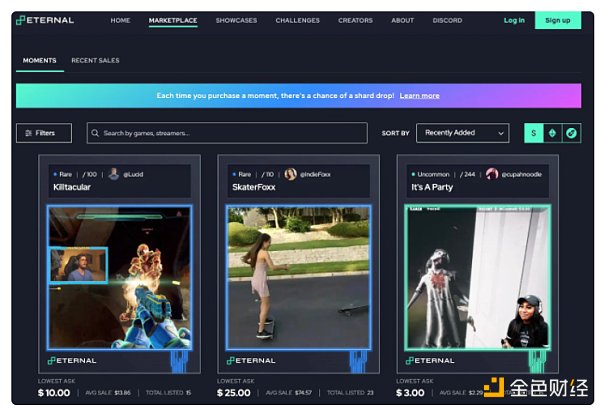The height and width of the screenshot is (409, 600).
Task: Select the third currency toggle icon
Action: pos(570,133)
